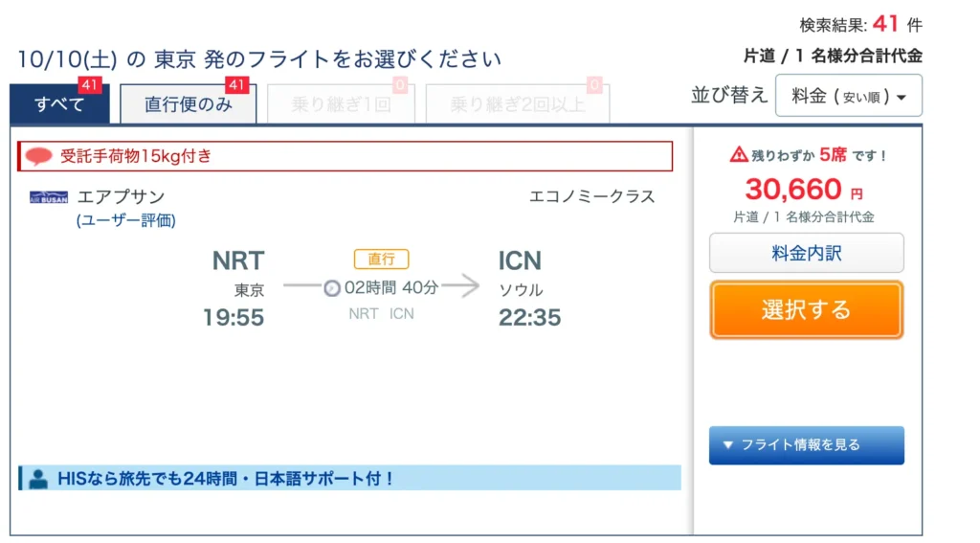980x543 pixels.
Task: Select the すべて tab
Action: pos(59,103)
